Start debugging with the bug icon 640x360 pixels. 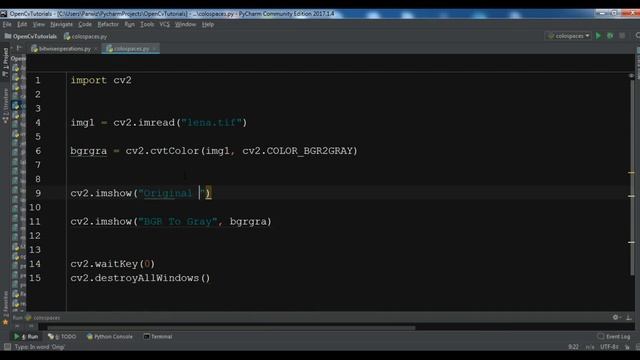click(x=610, y=36)
